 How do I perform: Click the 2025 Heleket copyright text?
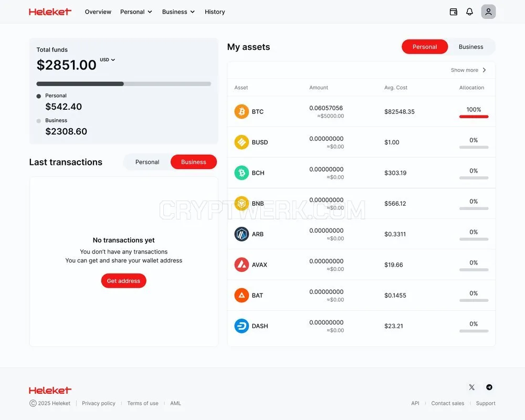tap(50, 403)
